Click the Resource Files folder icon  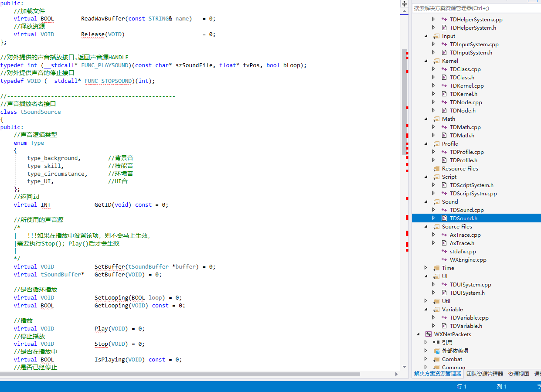click(436, 169)
